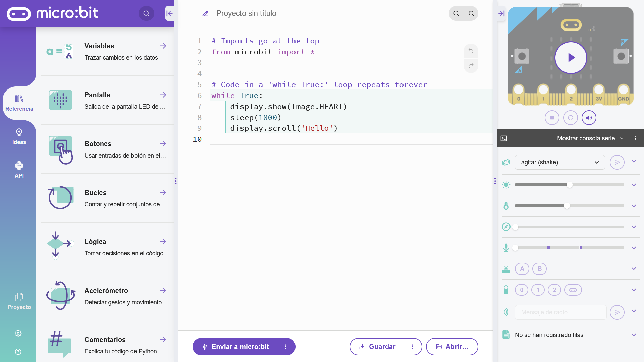Switch to the Referencia tab
This screenshot has height=362, width=644.
tap(19, 102)
